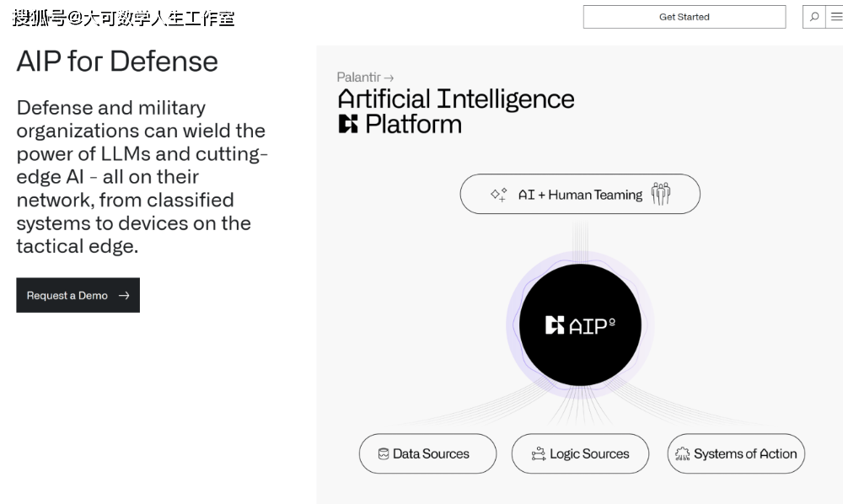Click the gear icon in Systems of Action
The width and height of the screenshot is (843, 504).
pyautogui.click(x=682, y=454)
